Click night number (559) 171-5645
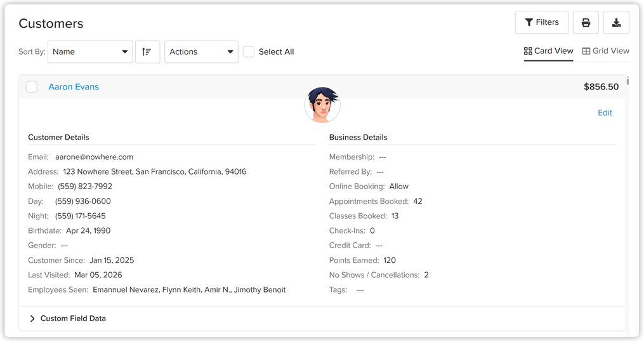 [x=80, y=216]
